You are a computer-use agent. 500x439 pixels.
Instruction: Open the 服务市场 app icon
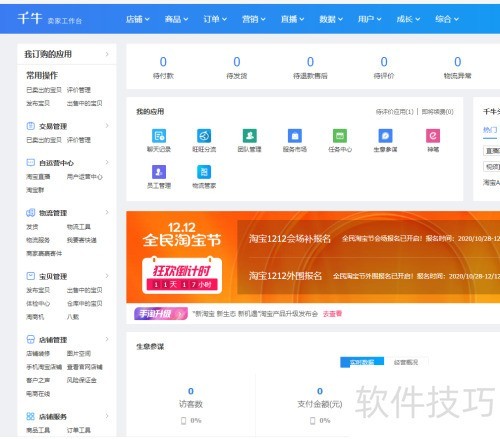coord(295,136)
